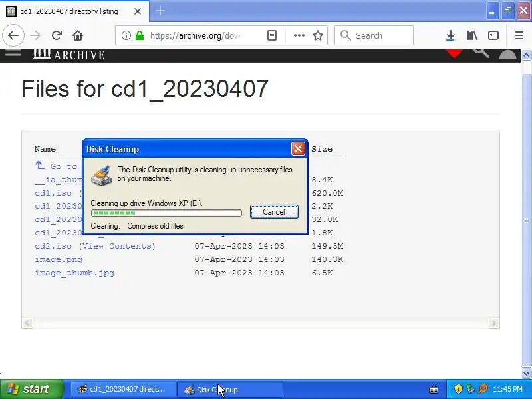Open the image_thumb.jpg file link

pyautogui.click(x=74, y=273)
